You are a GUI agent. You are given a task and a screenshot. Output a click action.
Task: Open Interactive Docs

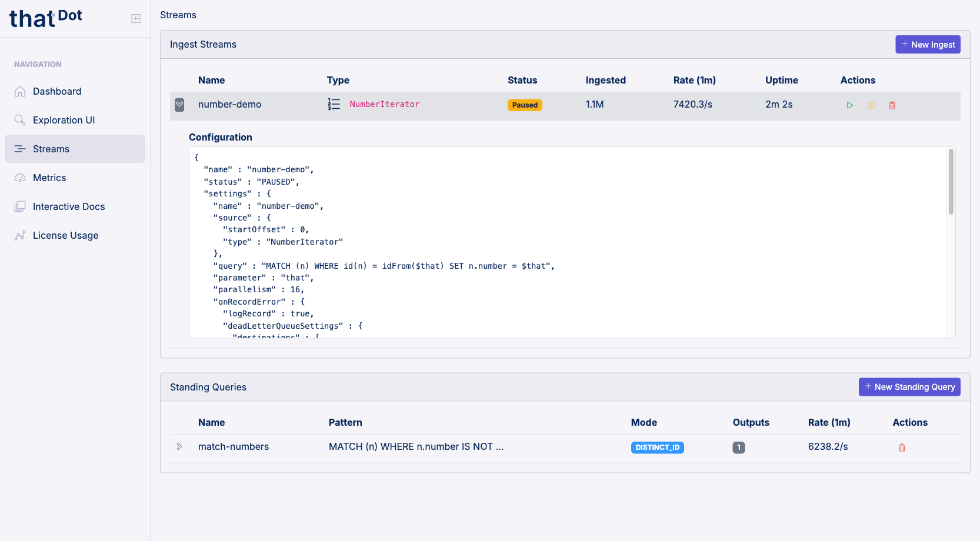tap(75, 206)
